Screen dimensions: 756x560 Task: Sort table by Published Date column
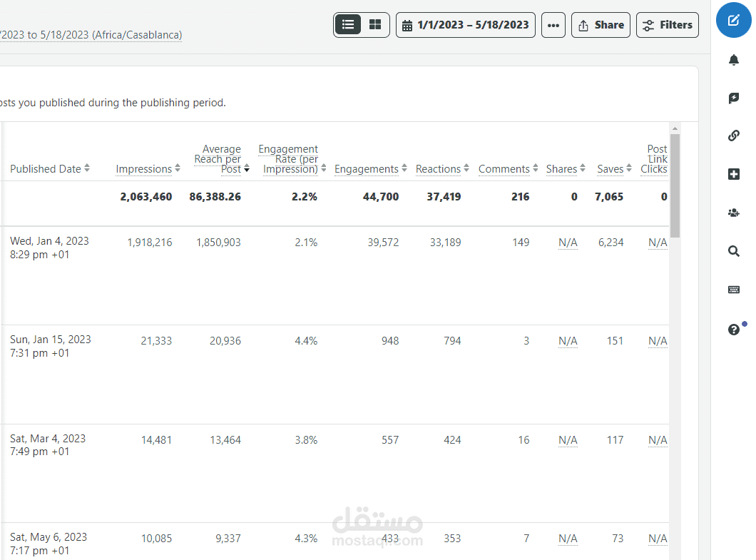50,169
